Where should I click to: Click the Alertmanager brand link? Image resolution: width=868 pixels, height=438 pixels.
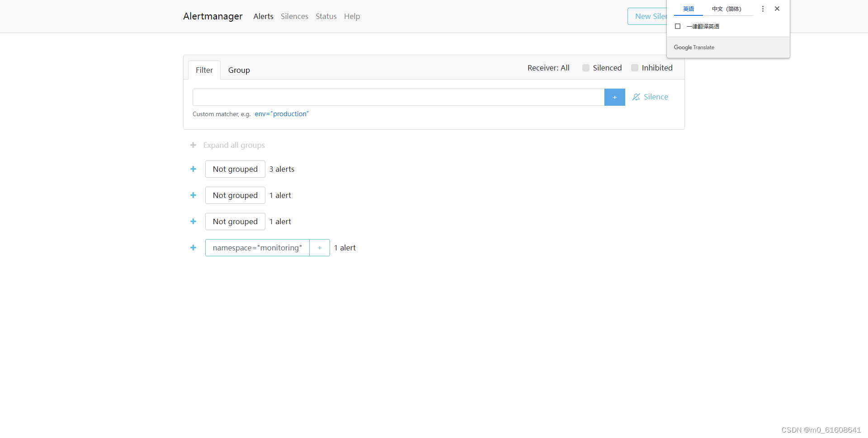click(213, 16)
